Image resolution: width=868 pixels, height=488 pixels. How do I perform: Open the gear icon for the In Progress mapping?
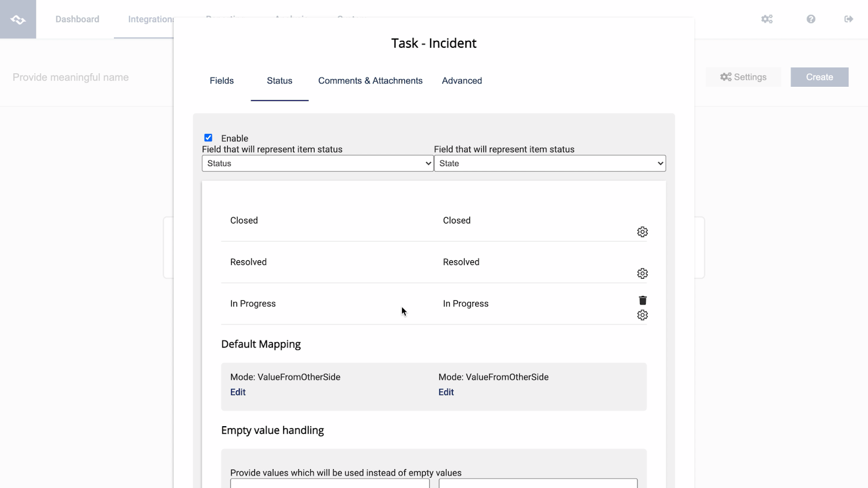click(x=642, y=315)
